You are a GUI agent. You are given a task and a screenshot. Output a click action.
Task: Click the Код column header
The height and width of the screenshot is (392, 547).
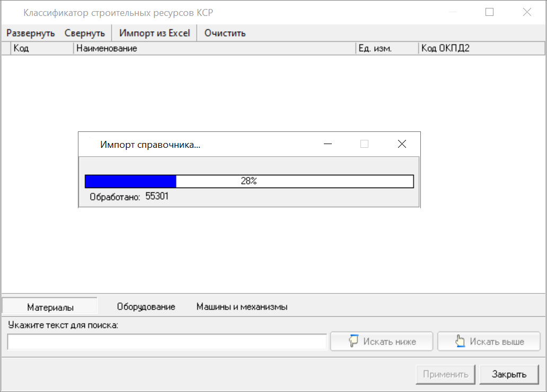point(41,48)
